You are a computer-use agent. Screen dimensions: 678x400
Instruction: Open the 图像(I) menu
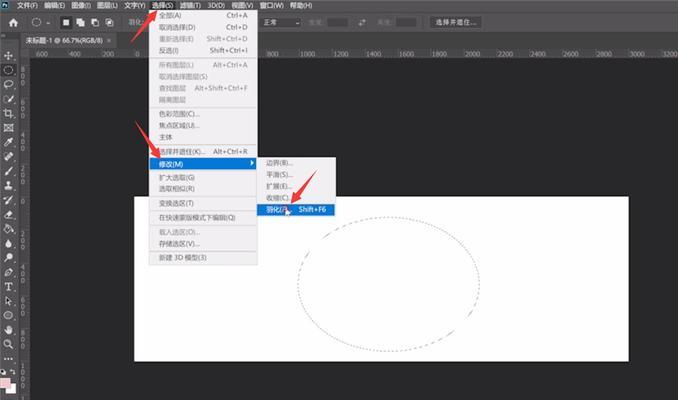(x=81, y=6)
